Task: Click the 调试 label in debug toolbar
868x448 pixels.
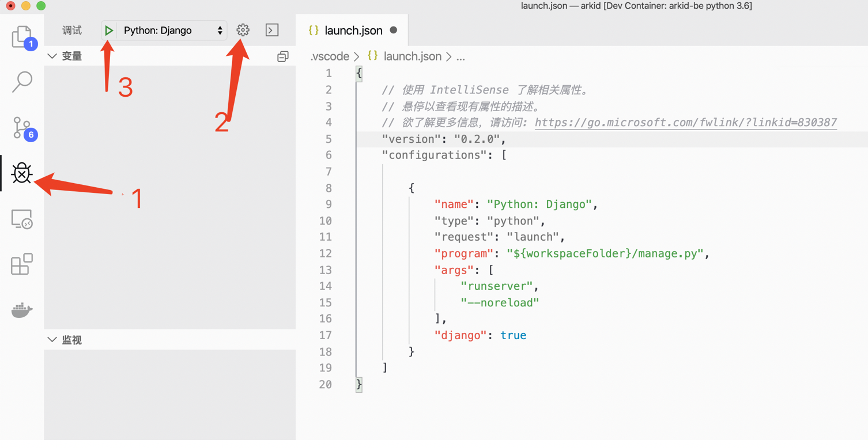Action: pyautogui.click(x=72, y=31)
